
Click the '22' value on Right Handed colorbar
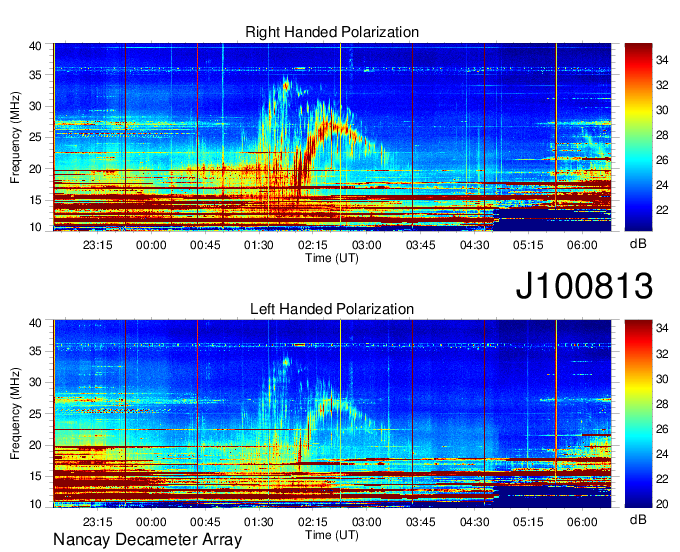(x=662, y=210)
